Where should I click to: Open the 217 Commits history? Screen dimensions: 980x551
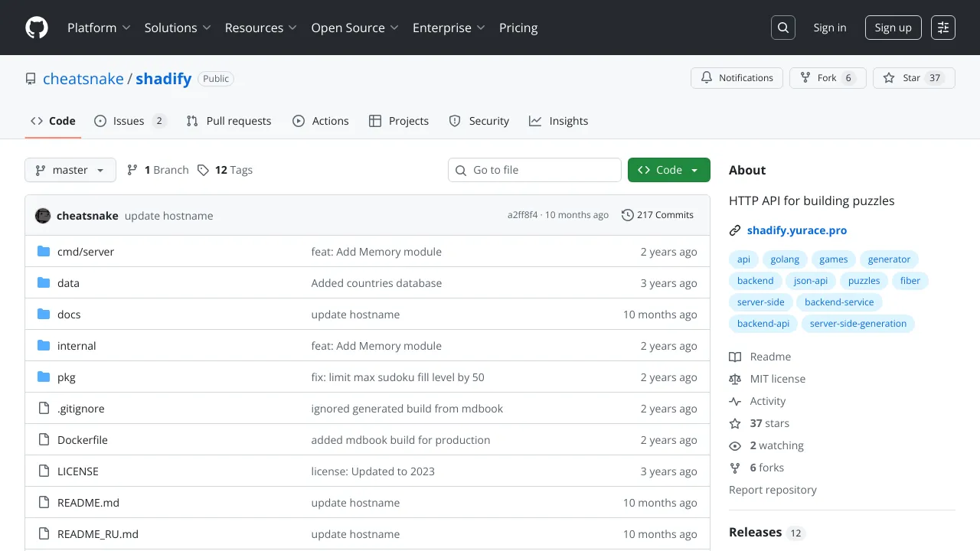point(658,215)
